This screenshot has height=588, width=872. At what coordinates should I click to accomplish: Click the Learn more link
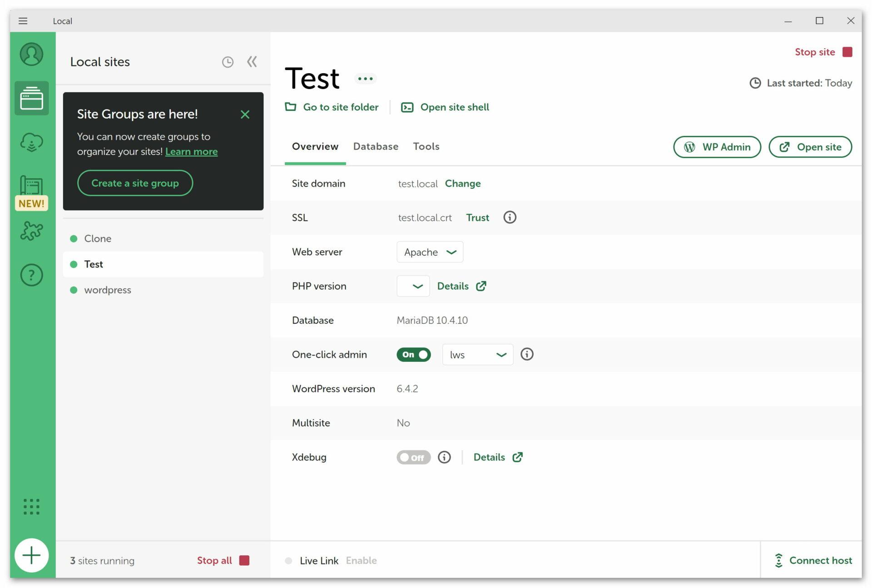pos(191,152)
